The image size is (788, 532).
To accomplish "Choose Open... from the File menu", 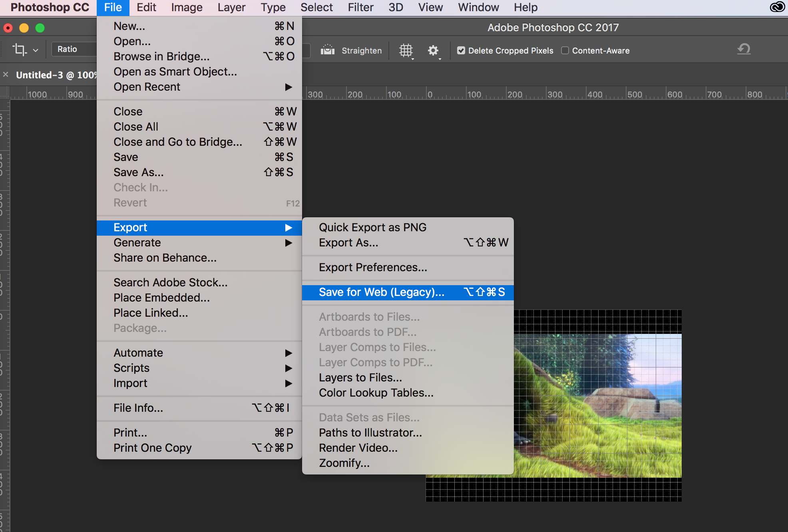I will coord(199,41).
